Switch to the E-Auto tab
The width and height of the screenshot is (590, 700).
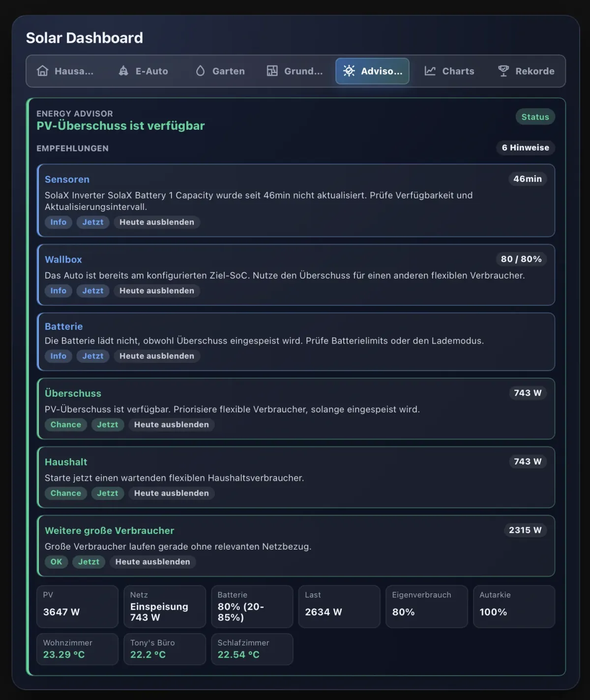click(x=144, y=71)
